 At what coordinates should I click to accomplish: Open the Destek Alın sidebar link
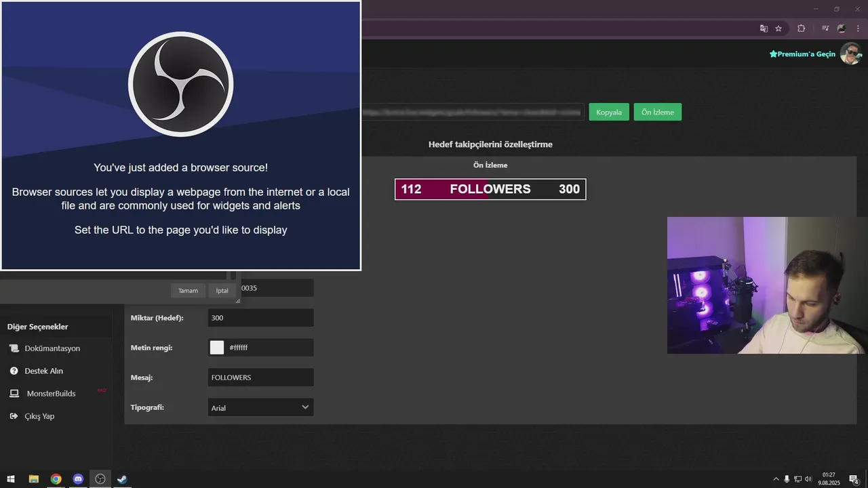[x=44, y=371]
